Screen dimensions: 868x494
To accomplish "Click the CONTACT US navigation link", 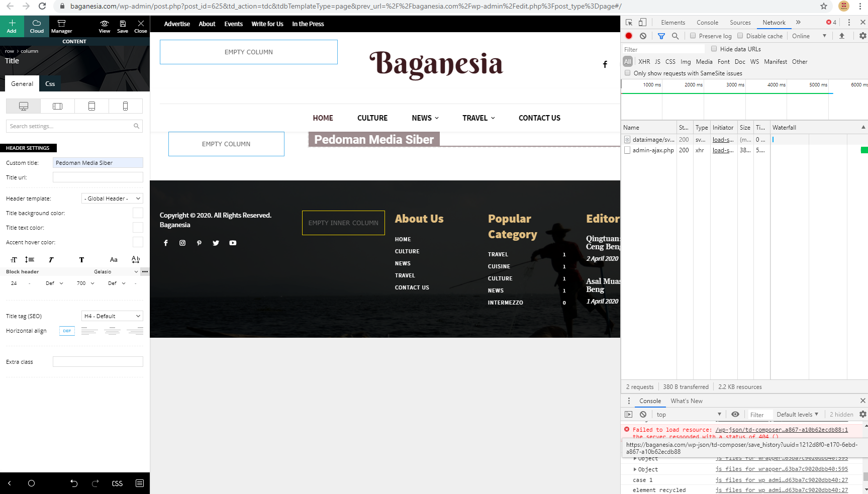I will pyautogui.click(x=539, y=118).
